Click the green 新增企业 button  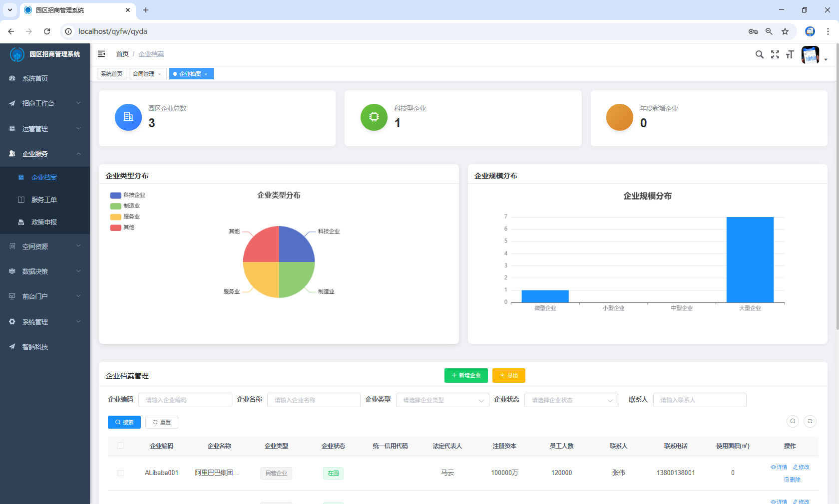click(x=465, y=375)
